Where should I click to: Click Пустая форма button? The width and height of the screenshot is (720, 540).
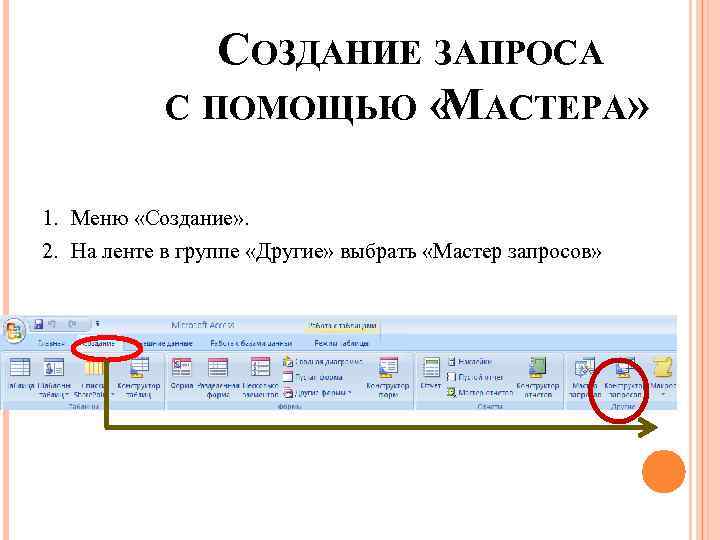click(x=313, y=377)
